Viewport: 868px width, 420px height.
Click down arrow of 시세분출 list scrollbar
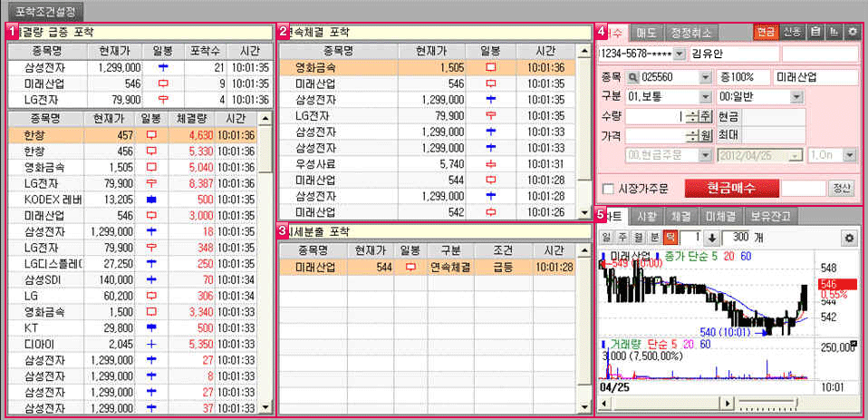click(584, 408)
